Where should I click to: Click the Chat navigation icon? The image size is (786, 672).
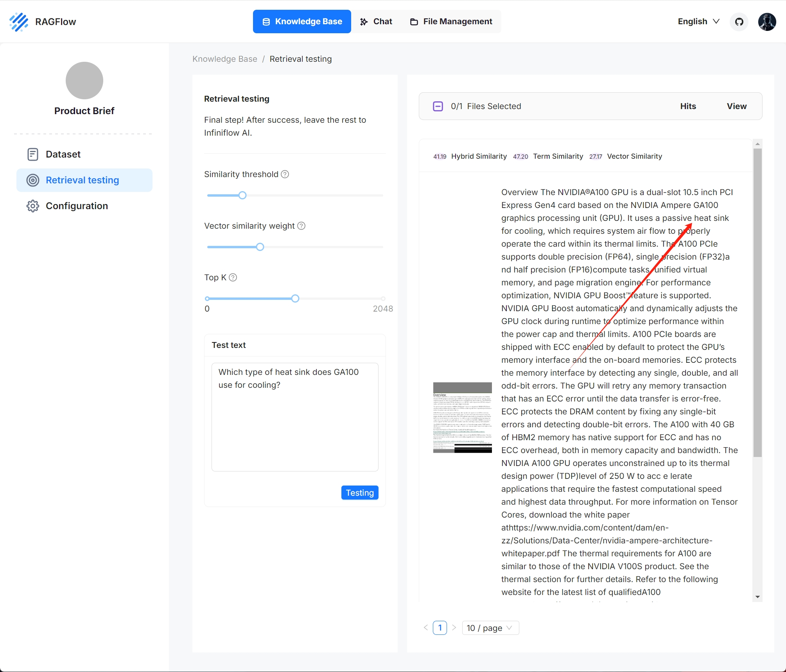[365, 22]
